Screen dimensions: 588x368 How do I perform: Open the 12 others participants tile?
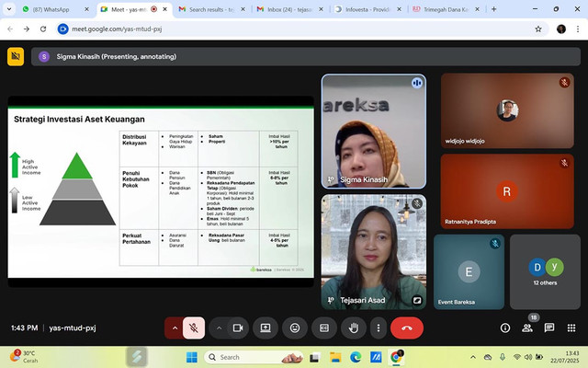(545, 272)
